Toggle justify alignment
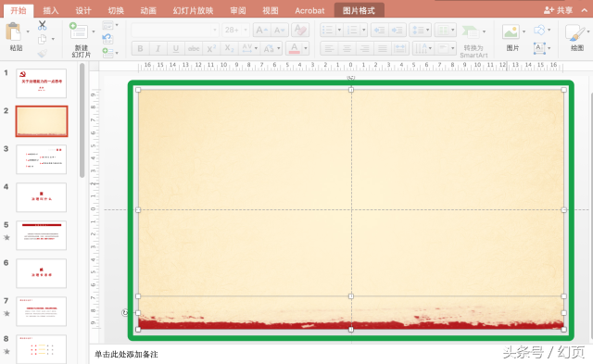This screenshot has height=364, width=593. [383, 48]
